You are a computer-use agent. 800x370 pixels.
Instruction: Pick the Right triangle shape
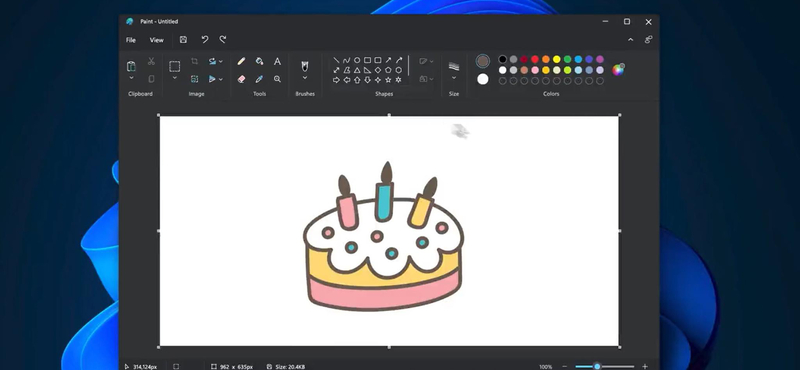click(x=367, y=70)
